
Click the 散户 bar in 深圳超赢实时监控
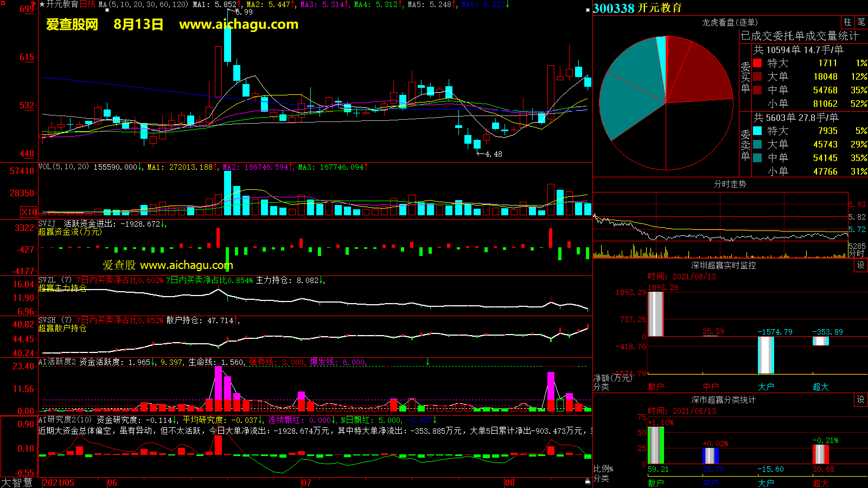pos(656,314)
